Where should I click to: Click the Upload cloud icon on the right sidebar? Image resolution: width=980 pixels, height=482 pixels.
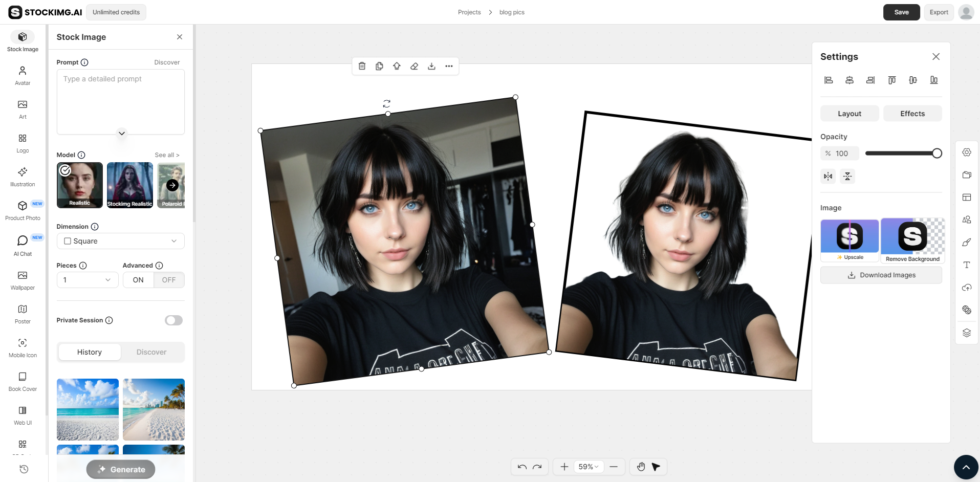tap(967, 288)
